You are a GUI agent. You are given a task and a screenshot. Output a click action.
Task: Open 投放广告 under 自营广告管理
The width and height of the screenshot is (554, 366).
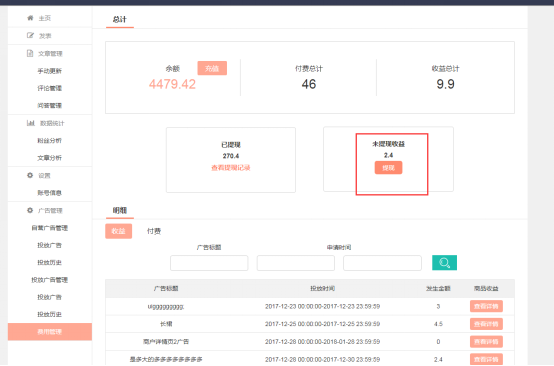(49, 245)
